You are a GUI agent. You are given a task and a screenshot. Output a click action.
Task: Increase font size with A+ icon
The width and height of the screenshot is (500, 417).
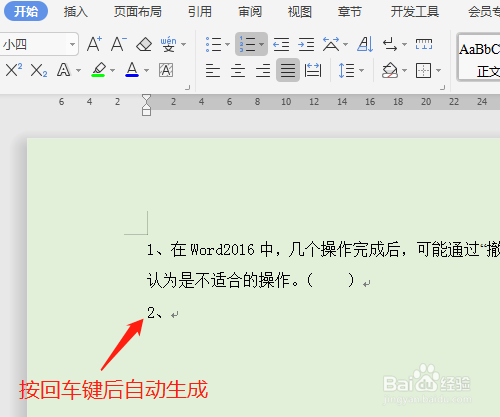click(94, 44)
